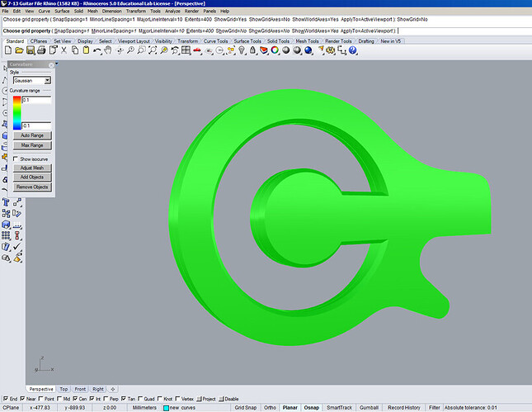Click the light bulb Hide objects icon

pos(242,50)
